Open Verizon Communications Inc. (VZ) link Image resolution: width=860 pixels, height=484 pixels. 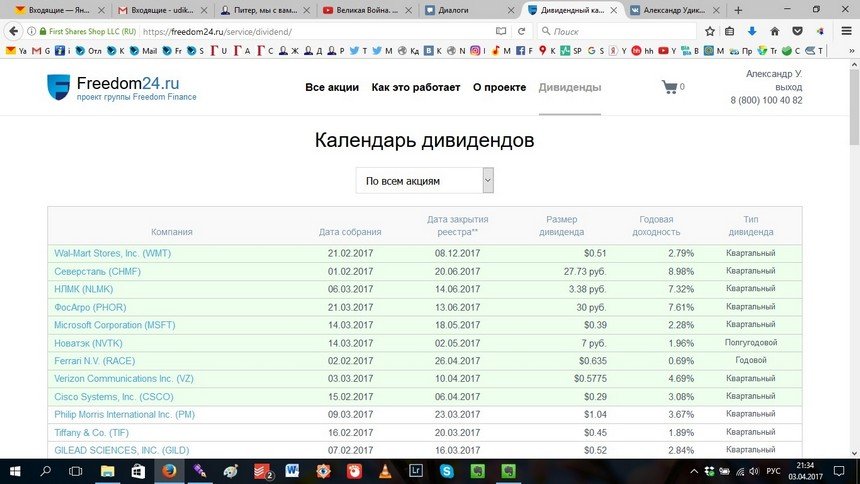coord(123,378)
